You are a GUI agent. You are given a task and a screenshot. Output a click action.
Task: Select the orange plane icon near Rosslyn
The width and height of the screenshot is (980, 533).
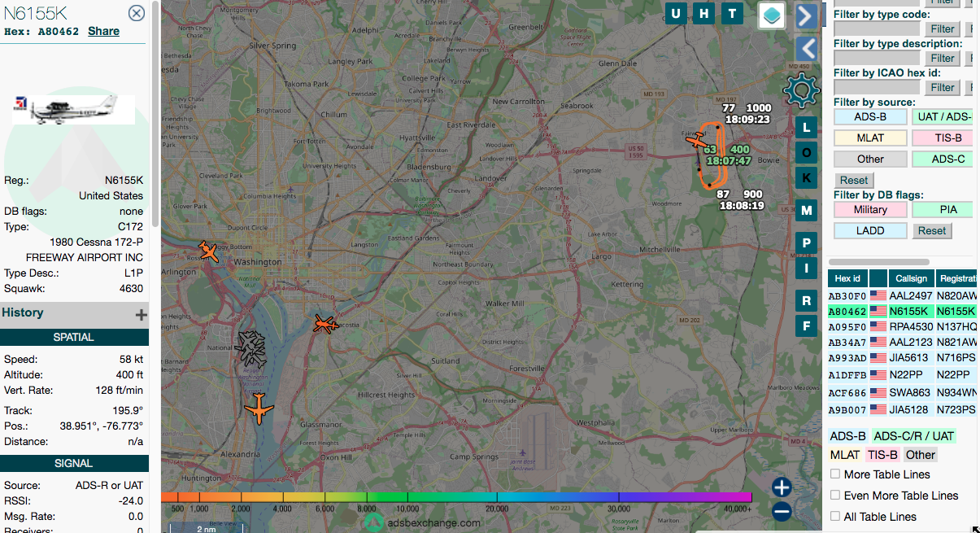[x=209, y=251]
